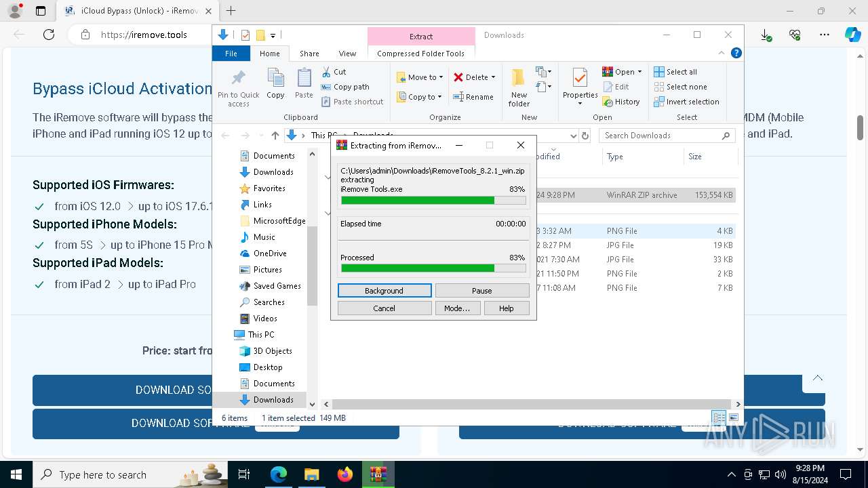This screenshot has width=868, height=488.
Task: Sort by the Size column header
Action: (x=710, y=157)
